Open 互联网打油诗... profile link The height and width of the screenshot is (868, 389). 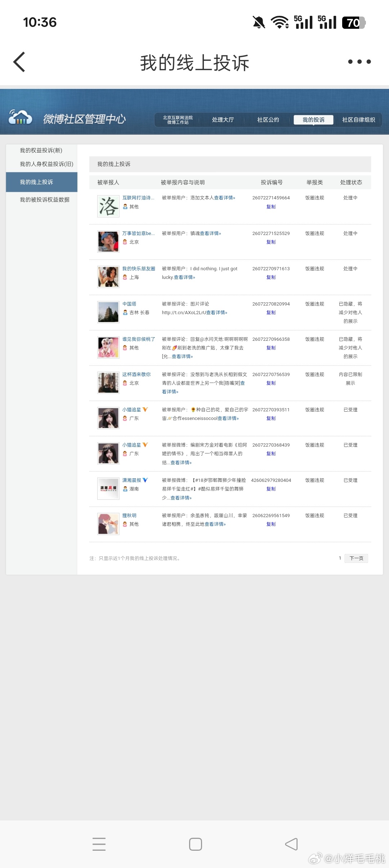tap(138, 198)
